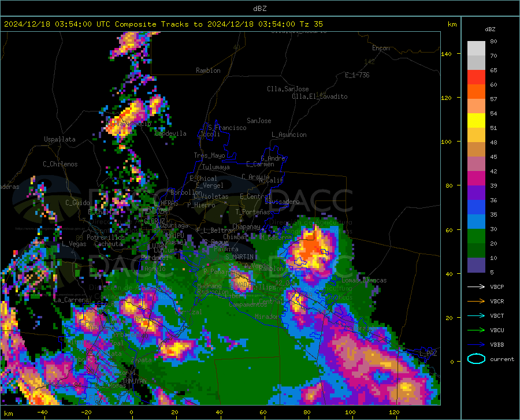The image size is (520, 420).
Task: Click the dBZ title at the top
Action: pyautogui.click(x=260, y=9)
